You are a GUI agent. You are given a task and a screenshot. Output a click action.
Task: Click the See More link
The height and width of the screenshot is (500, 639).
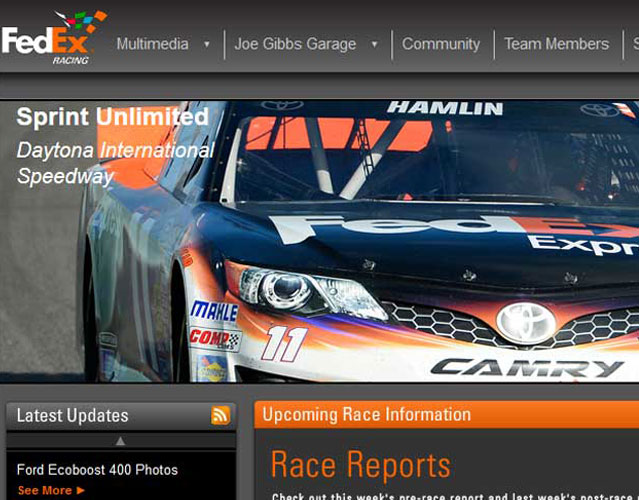[x=44, y=491]
